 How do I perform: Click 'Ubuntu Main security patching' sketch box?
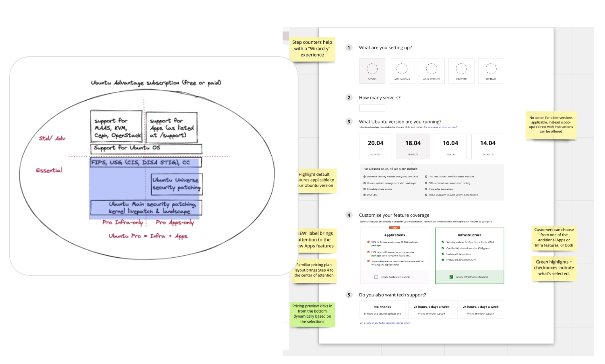tap(146, 208)
